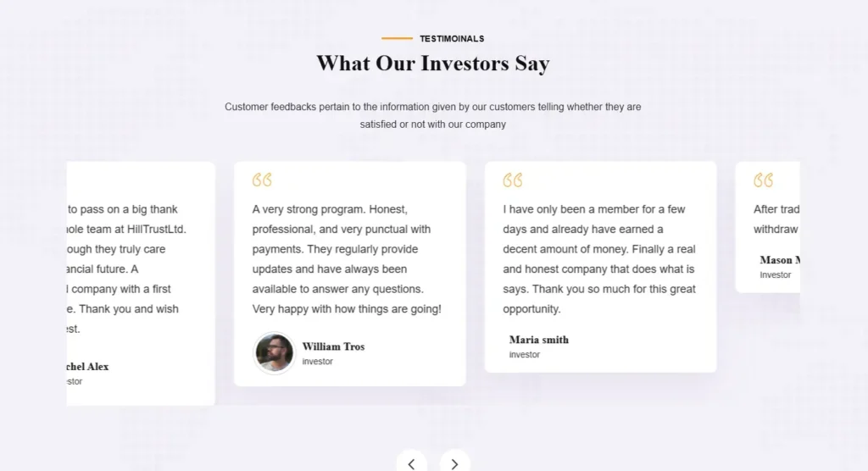
Task: Click quote icon in the Mason card
Action: [x=763, y=180]
